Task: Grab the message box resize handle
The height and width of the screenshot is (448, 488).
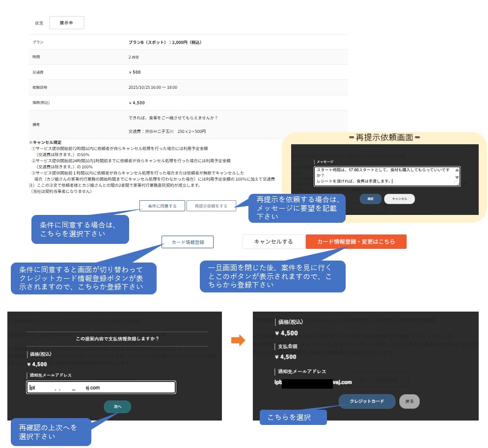Action: click(457, 183)
